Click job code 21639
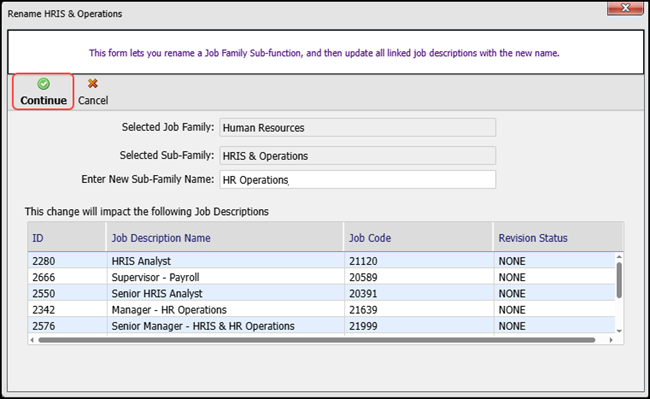 (363, 310)
